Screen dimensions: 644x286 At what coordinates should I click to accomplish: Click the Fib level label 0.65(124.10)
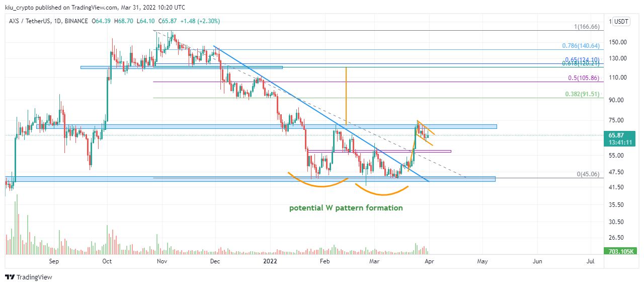tap(582, 59)
